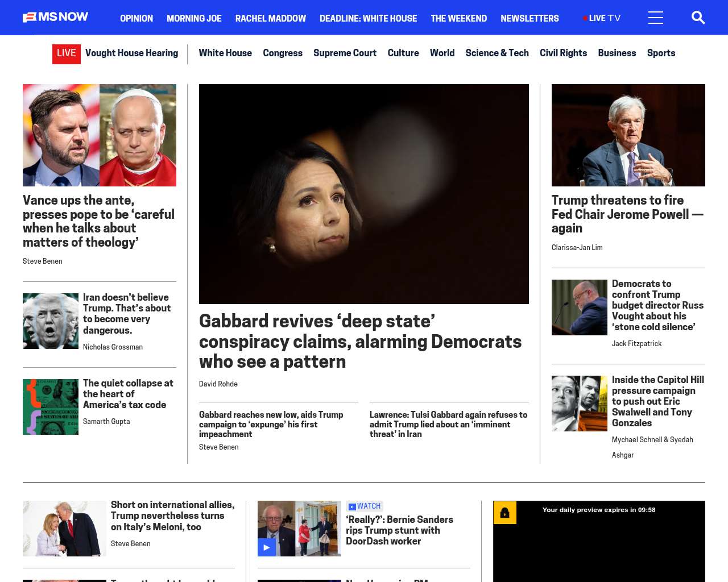Open the hamburger menu icon

pos(655,18)
